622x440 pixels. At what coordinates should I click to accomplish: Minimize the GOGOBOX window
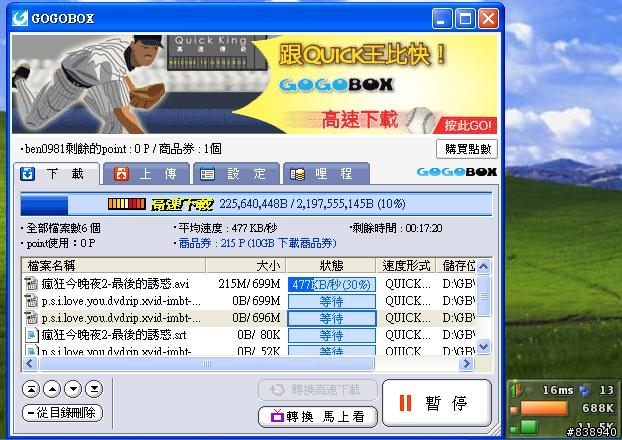click(x=442, y=19)
